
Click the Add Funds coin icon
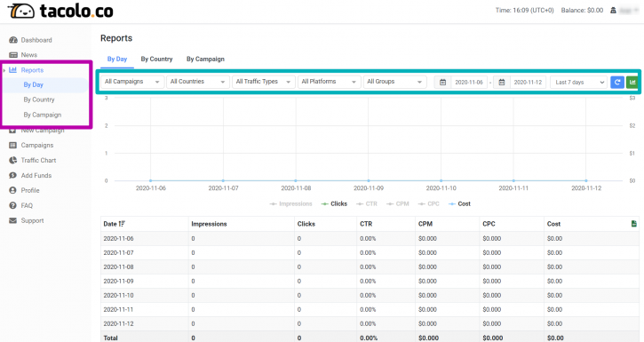[x=13, y=175]
